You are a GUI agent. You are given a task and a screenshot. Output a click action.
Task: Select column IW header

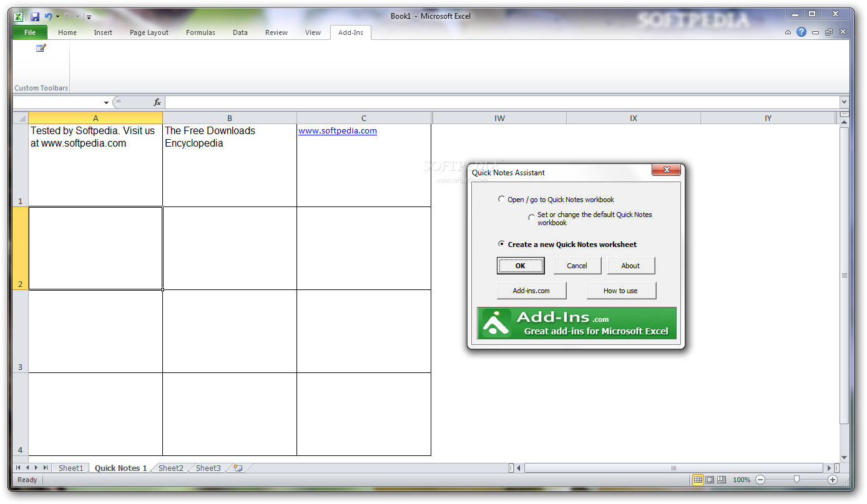(499, 118)
